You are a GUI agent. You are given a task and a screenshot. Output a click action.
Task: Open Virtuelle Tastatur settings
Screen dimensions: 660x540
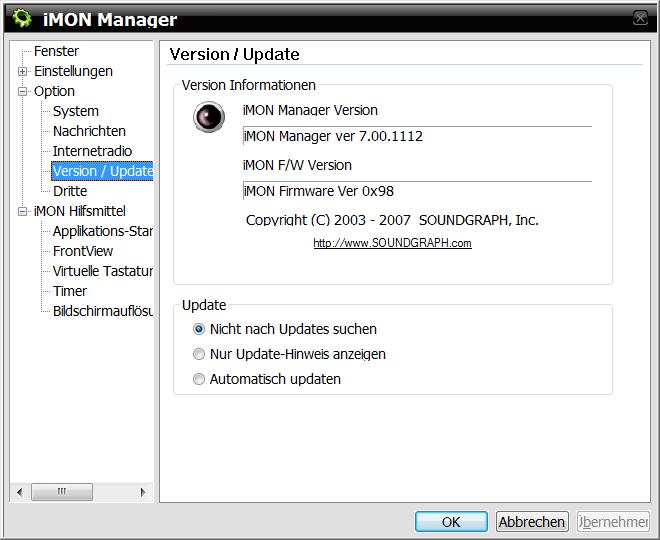[x=103, y=271]
